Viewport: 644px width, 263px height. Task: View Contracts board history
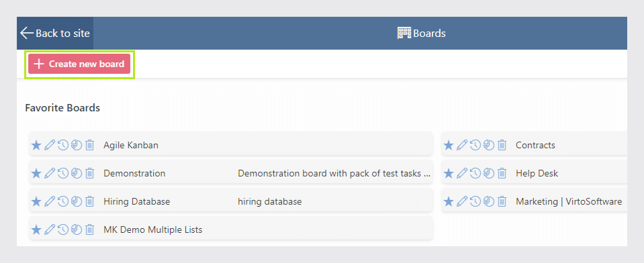[475, 145]
